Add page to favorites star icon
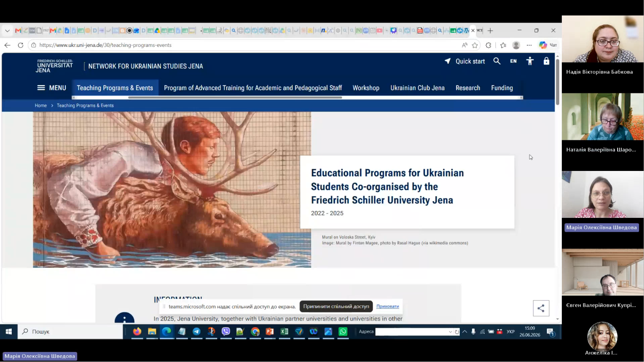Screen dimensions: 644x362 coord(475,45)
